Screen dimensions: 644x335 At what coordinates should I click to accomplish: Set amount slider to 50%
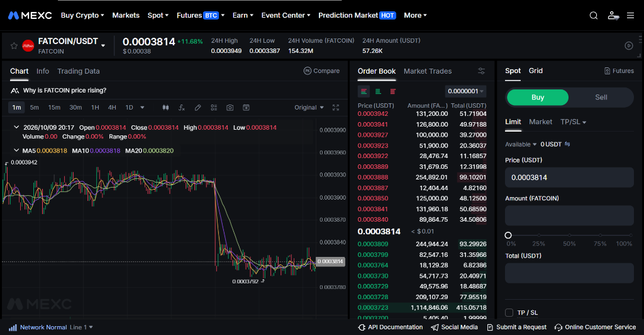point(569,235)
